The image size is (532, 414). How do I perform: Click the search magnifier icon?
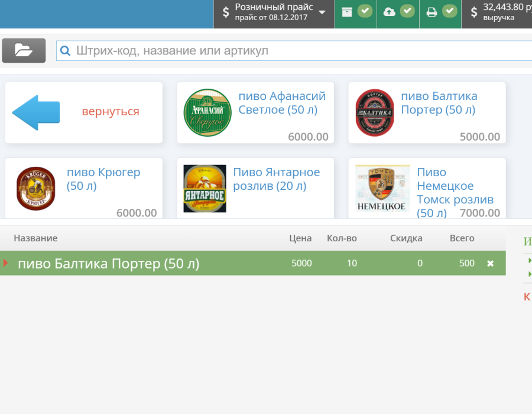tap(65, 51)
